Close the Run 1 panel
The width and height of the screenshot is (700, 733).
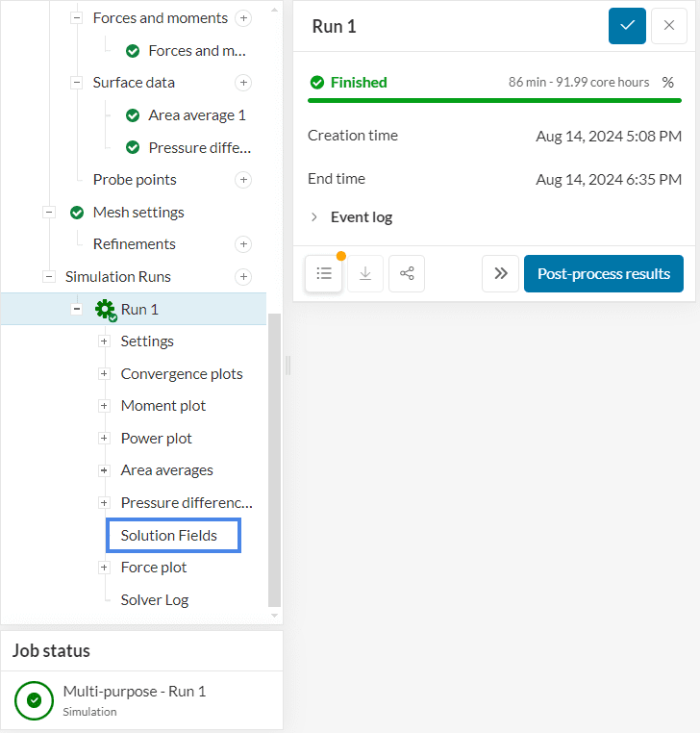coord(669,26)
